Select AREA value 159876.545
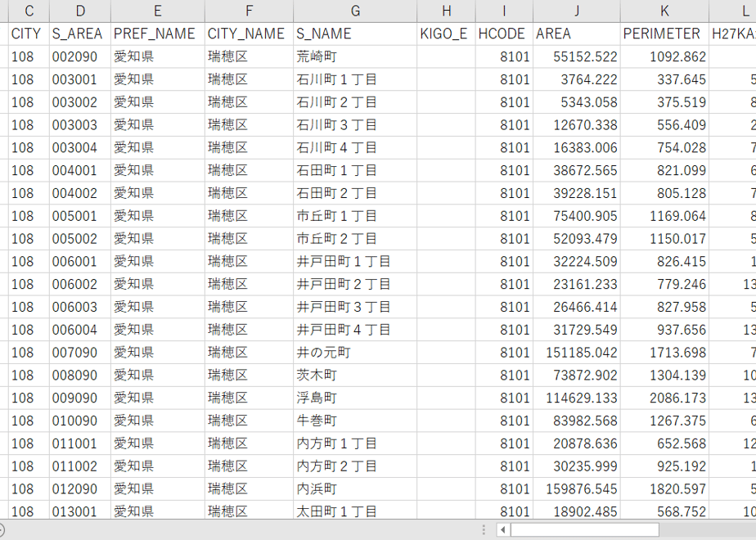 click(x=577, y=489)
